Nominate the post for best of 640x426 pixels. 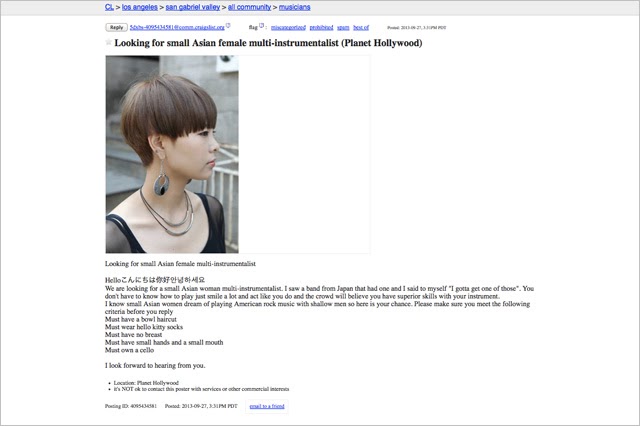click(361, 27)
